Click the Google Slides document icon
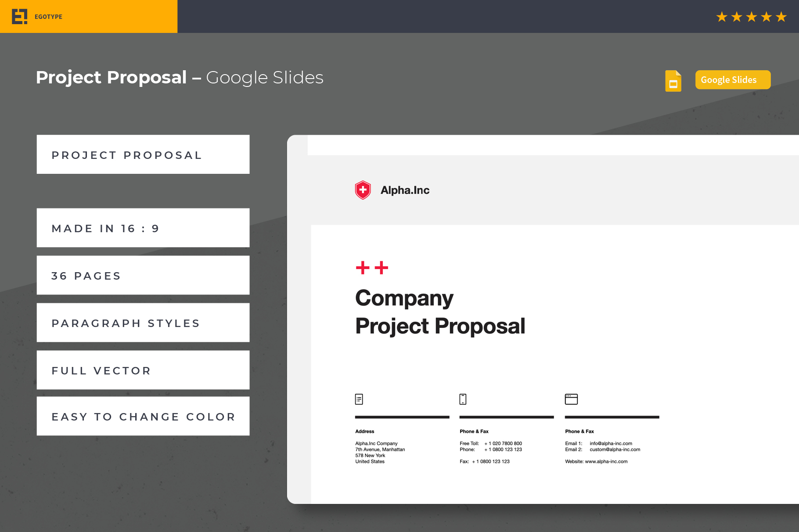This screenshot has width=799, height=532. [x=673, y=81]
